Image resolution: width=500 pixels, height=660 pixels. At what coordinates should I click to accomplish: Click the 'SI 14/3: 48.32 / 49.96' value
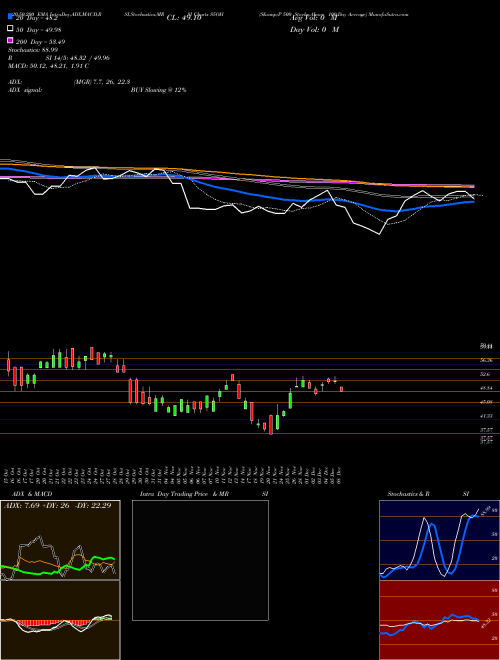(78, 58)
